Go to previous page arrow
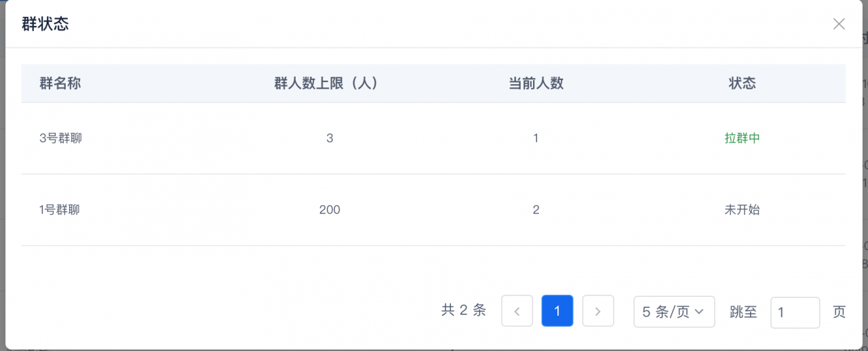The width and height of the screenshot is (868, 351). coord(517,312)
